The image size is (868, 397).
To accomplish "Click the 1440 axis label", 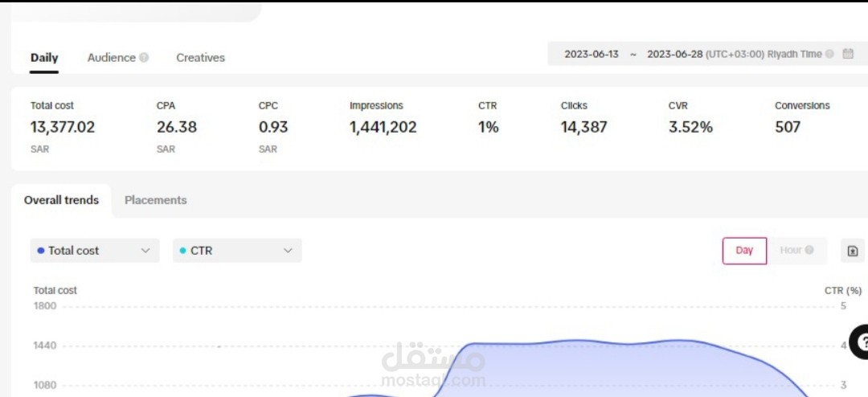I will [x=45, y=346].
